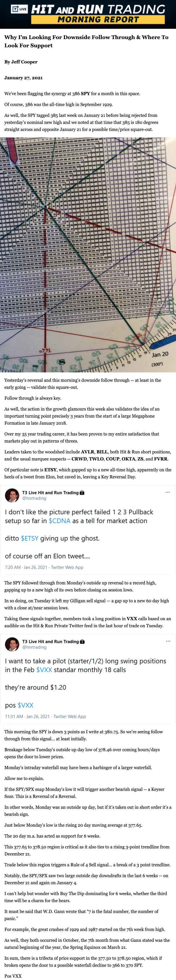The height and width of the screenshot is (980, 176).
Task: Open @hnrtrading handle on the $CDNA tweet
Action: [34, 498]
